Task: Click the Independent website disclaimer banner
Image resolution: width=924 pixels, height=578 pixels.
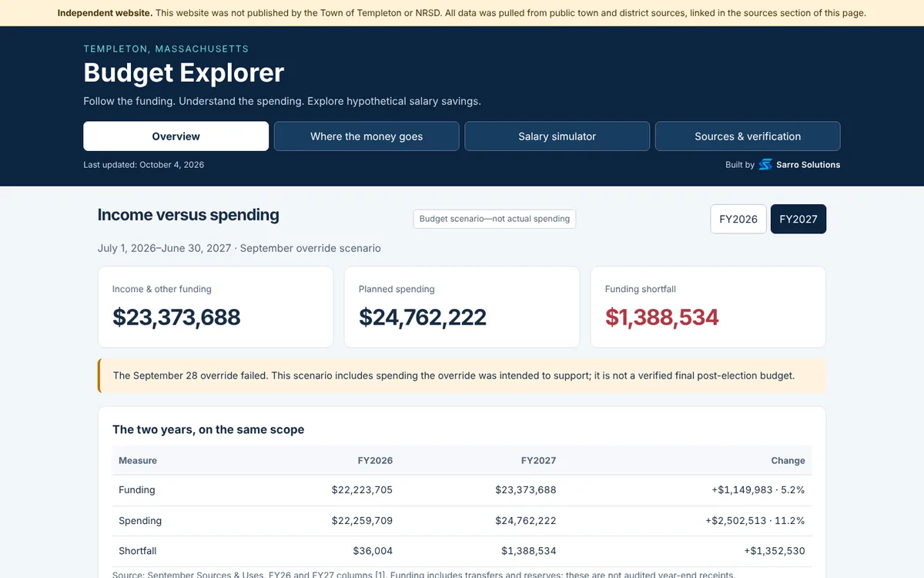Action: pyautogui.click(x=462, y=13)
